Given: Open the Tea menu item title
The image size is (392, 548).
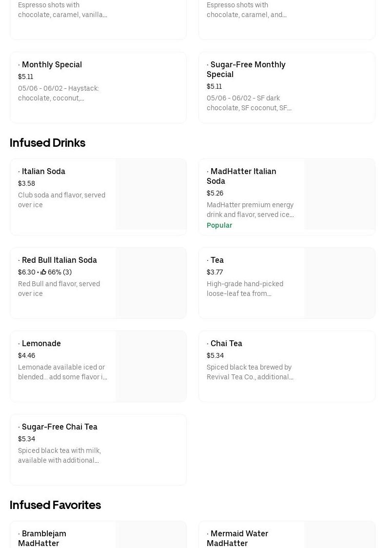Looking at the screenshot, I should [x=217, y=260].
